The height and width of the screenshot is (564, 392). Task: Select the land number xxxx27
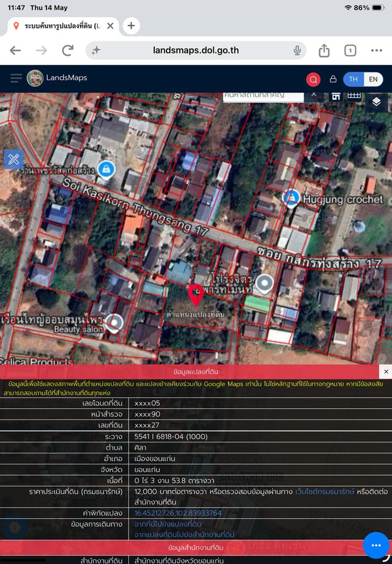click(147, 425)
